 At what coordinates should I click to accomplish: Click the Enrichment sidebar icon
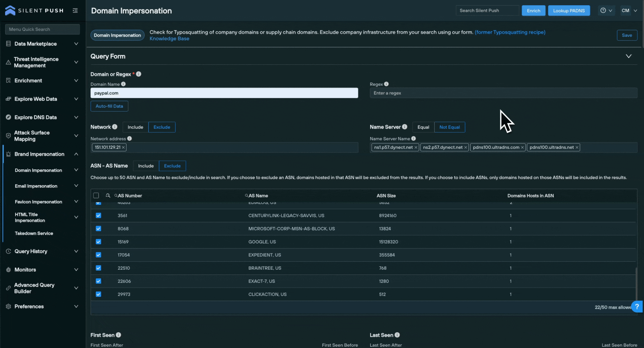(8, 81)
